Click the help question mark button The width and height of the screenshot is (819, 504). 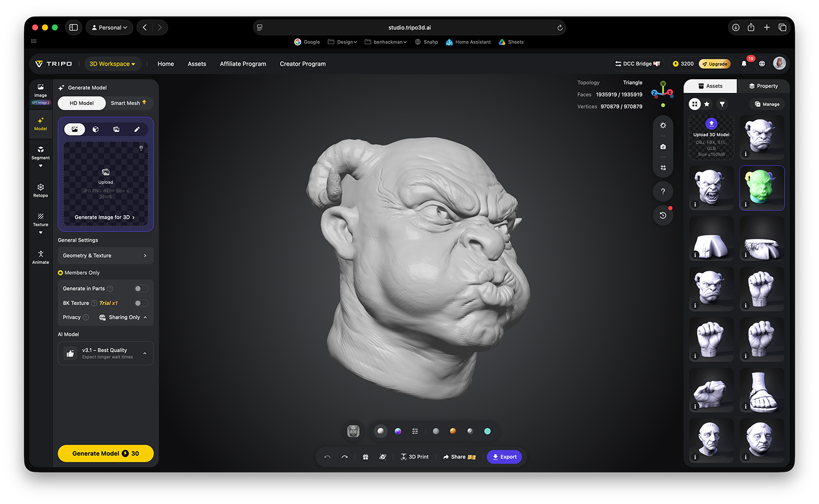[663, 191]
